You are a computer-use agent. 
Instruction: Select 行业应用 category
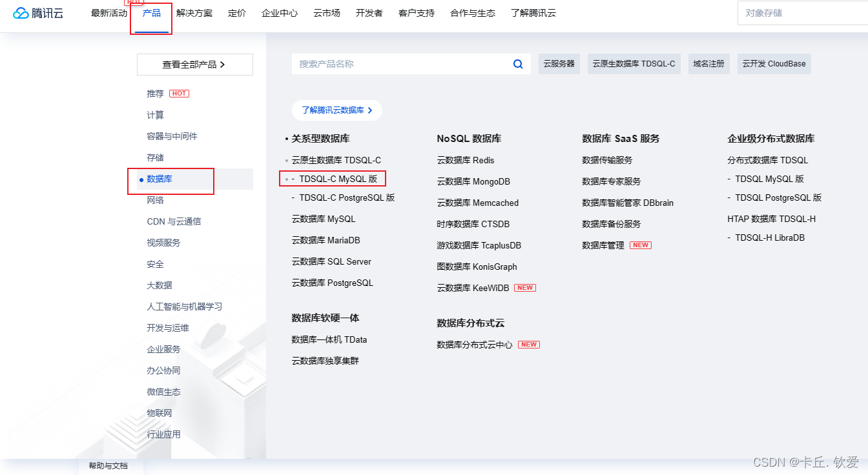(163, 434)
